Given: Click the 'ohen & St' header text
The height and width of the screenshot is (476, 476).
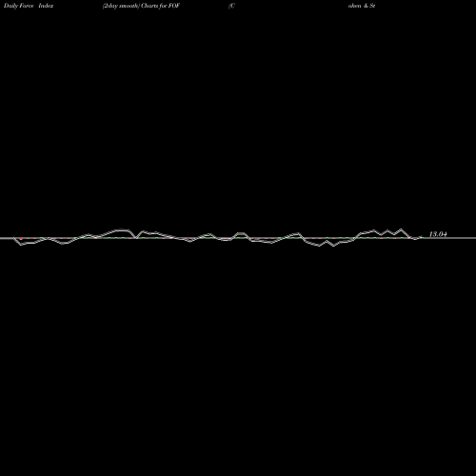Looking at the screenshot, I should click(362, 6).
